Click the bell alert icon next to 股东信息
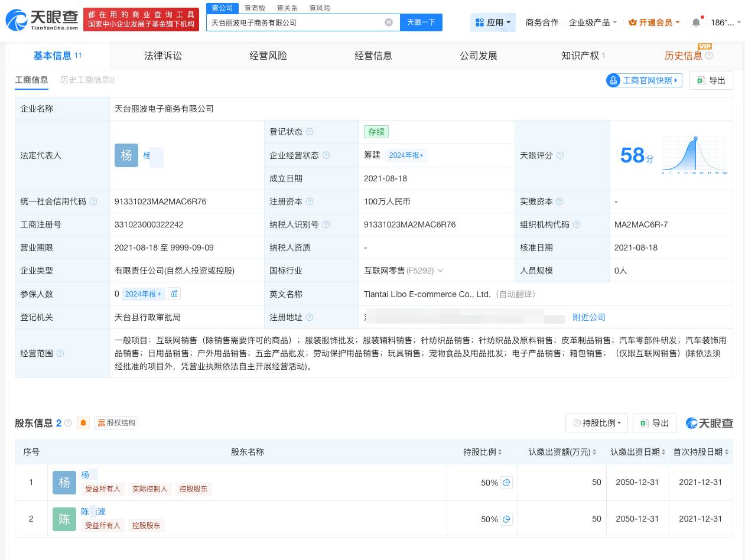Image resolution: width=745 pixels, height=560 pixels. pos(83,423)
